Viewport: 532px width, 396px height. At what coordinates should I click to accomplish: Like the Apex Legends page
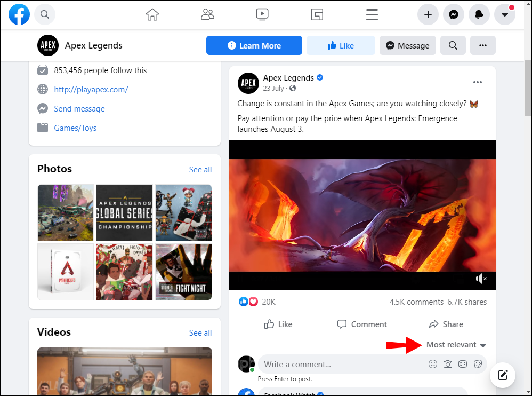[x=341, y=45]
